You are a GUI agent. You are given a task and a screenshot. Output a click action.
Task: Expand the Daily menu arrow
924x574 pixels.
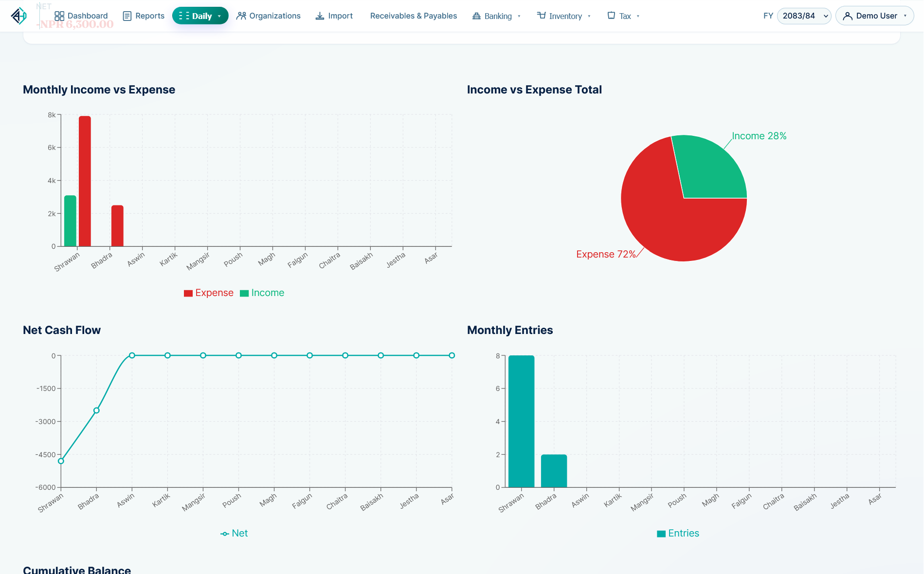tap(219, 16)
